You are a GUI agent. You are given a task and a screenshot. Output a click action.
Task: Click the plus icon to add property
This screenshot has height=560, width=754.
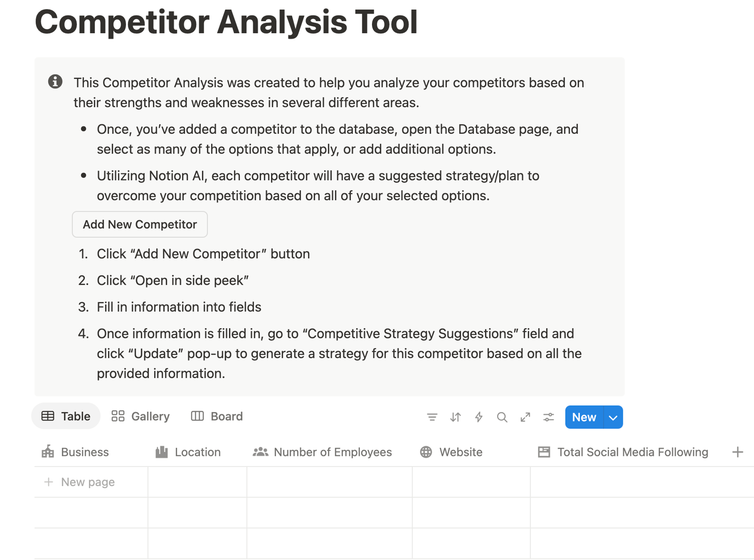pos(737,452)
